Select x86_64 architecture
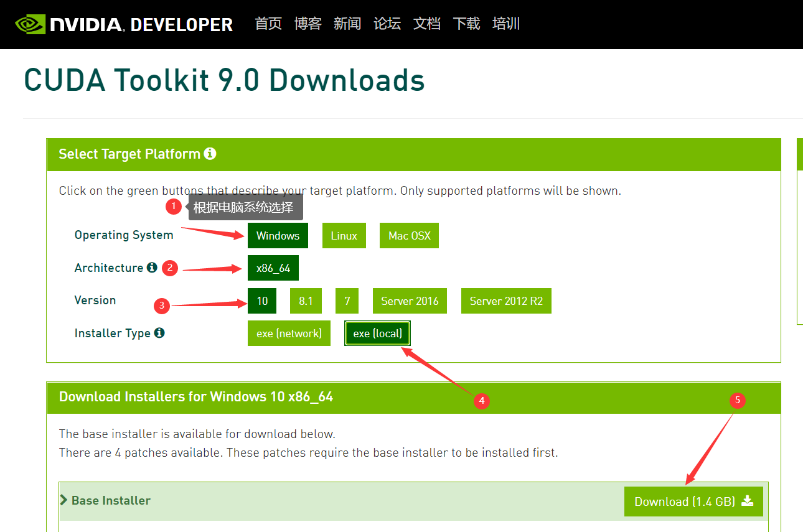The height and width of the screenshot is (532, 803). click(273, 268)
